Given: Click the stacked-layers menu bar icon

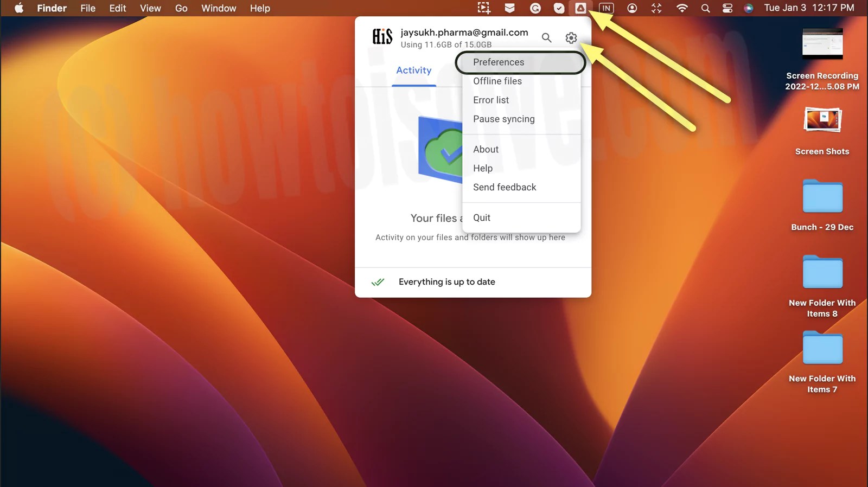Looking at the screenshot, I should (509, 8).
